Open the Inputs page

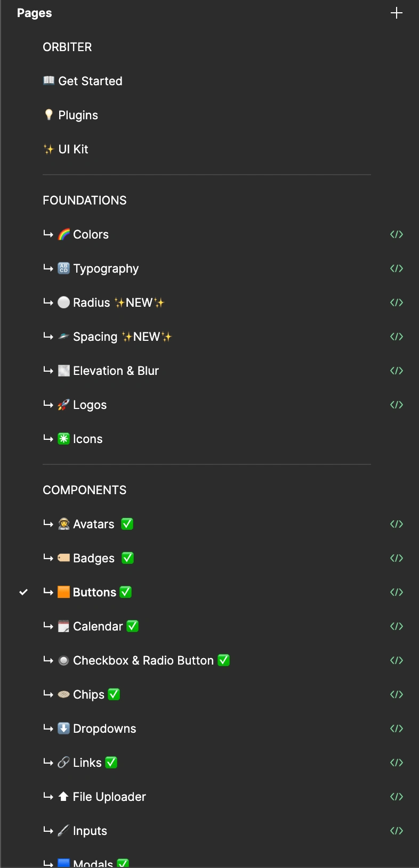coord(90,831)
